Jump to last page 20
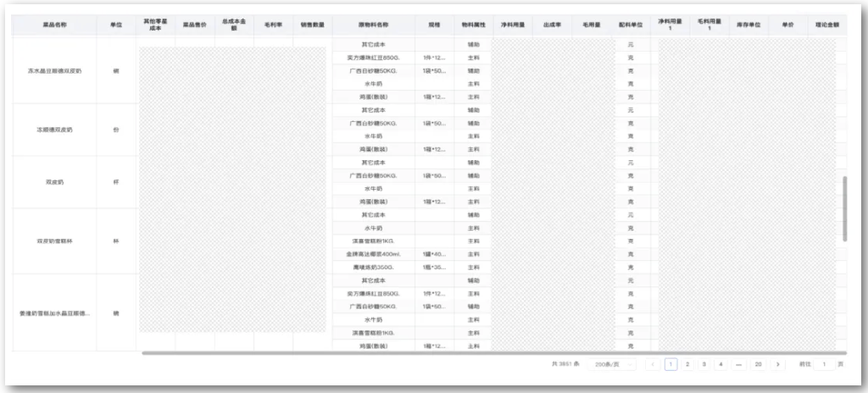Viewport: 868px width, 393px height. tap(758, 364)
